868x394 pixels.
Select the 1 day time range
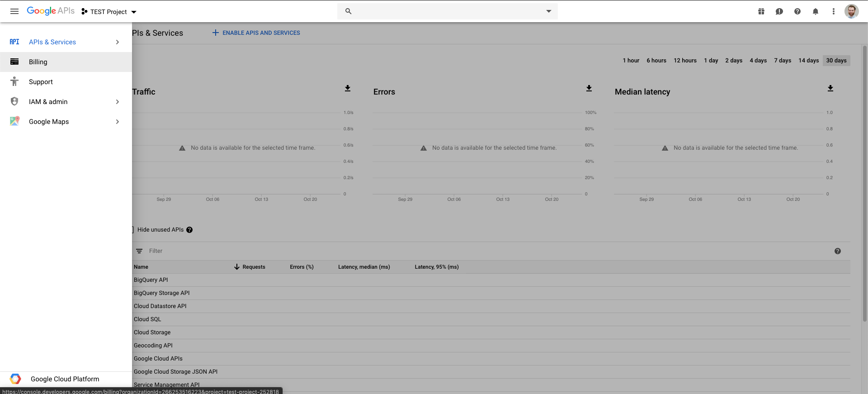click(x=711, y=61)
